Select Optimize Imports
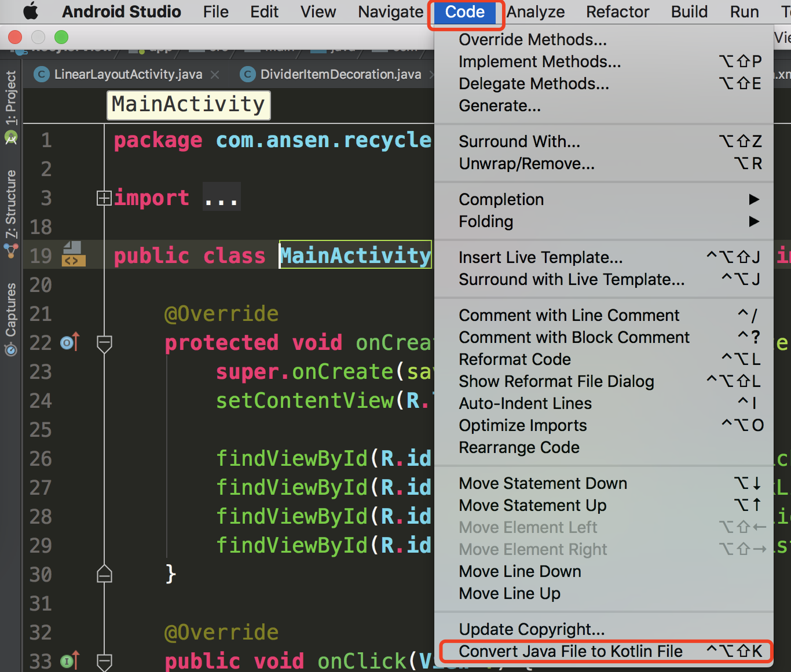Image resolution: width=791 pixels, height=672 pixels. pyautogui.click(x=604, y=425)
